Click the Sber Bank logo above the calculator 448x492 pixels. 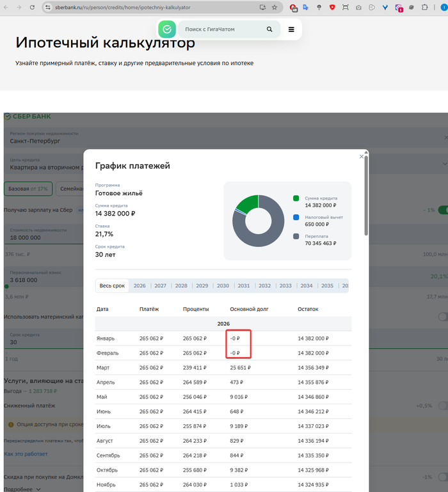tap(28, 116)
